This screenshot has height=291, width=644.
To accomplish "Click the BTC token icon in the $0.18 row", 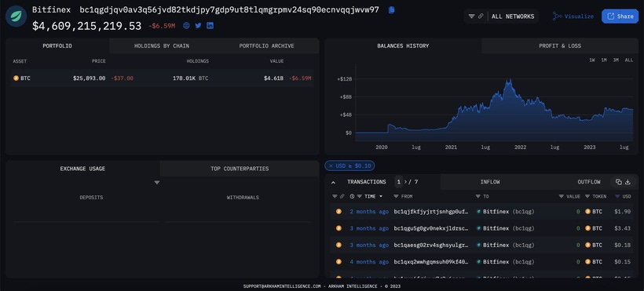I will point(587,245).
